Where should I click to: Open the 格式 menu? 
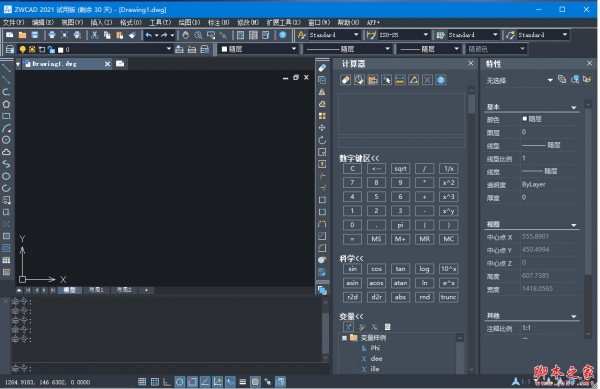coord(130,23)
